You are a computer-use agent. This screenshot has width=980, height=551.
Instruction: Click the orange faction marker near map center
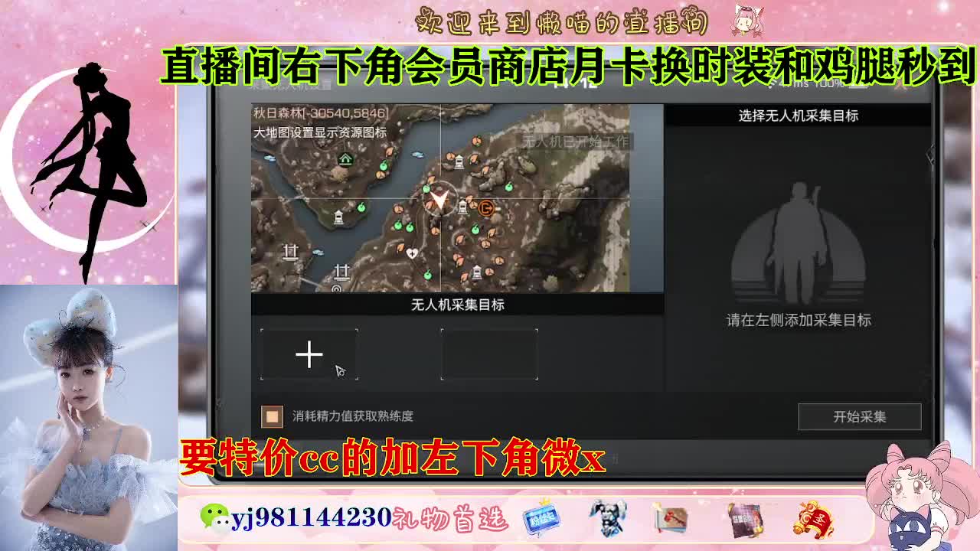coord(487,208)
